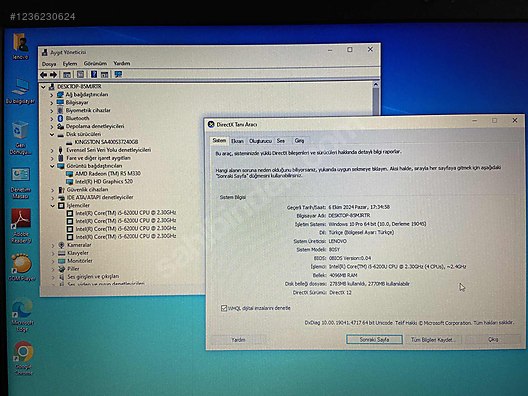Collapse the DESKTOP-8SMJRTR root node
Screen dimensions: 528x396
point(43,87)
